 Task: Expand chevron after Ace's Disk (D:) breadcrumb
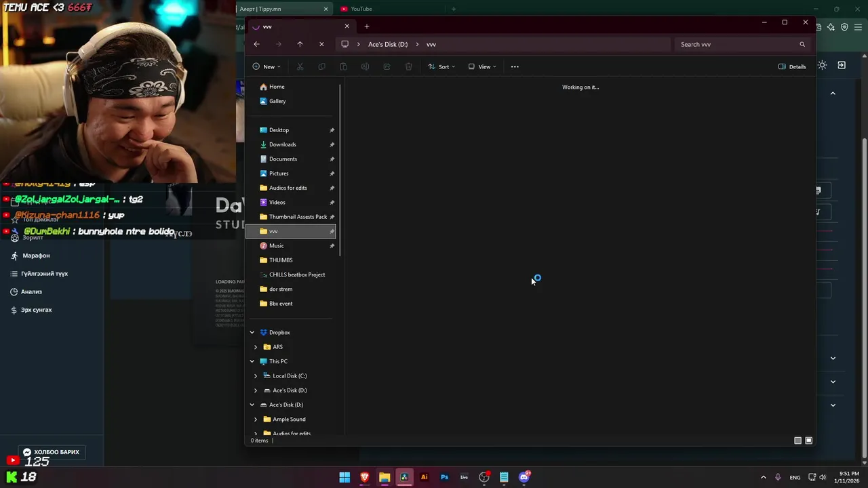click(417, 44)
